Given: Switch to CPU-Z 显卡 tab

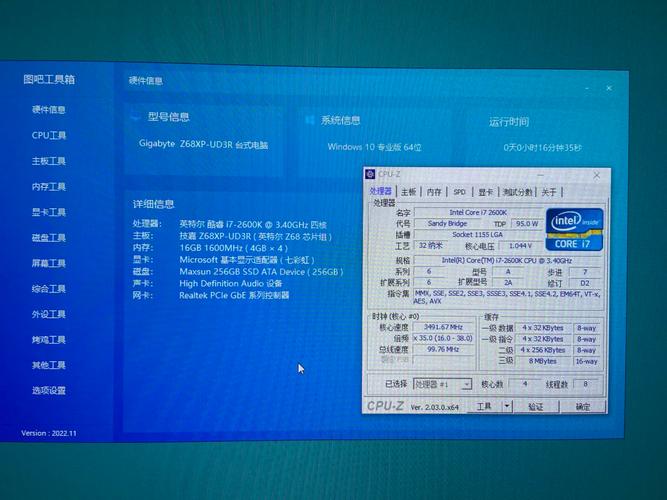Looking at the screenshot, I should (485, 192).
